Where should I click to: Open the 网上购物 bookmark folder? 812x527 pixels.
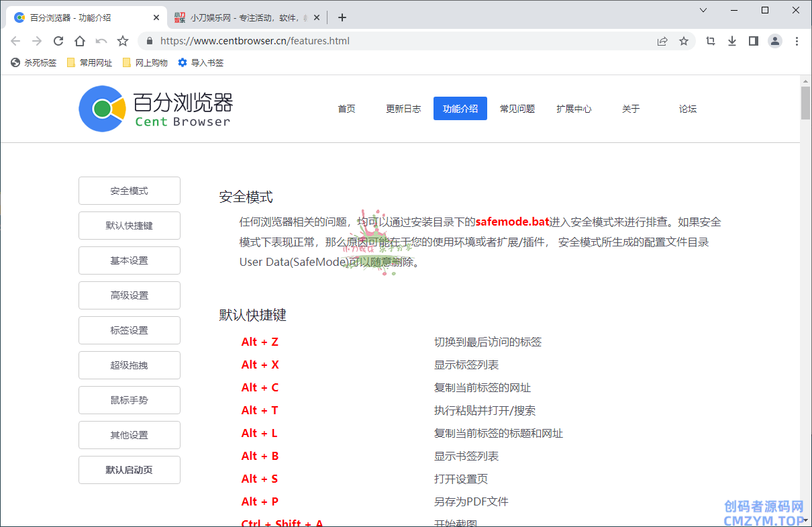(x=145, y=62)
